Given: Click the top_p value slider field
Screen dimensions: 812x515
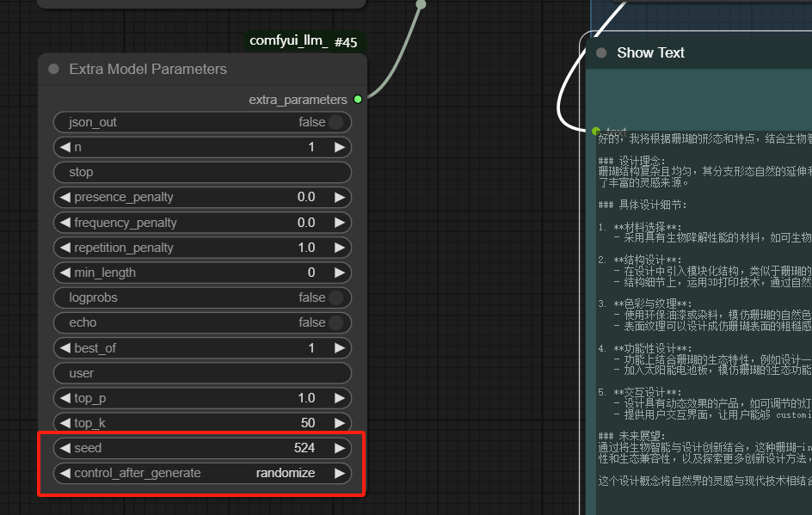Looking at the screenshot, I should (x=202, y=398).
